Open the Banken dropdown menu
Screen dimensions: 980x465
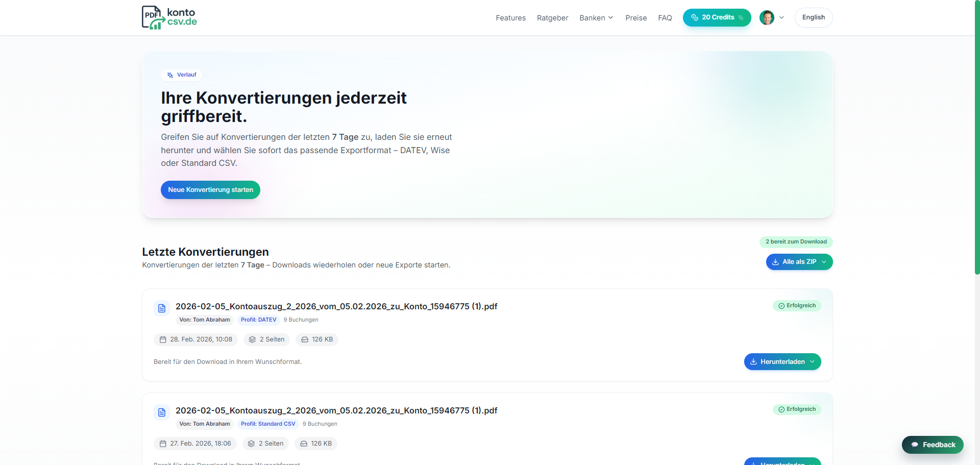[596, 18]
